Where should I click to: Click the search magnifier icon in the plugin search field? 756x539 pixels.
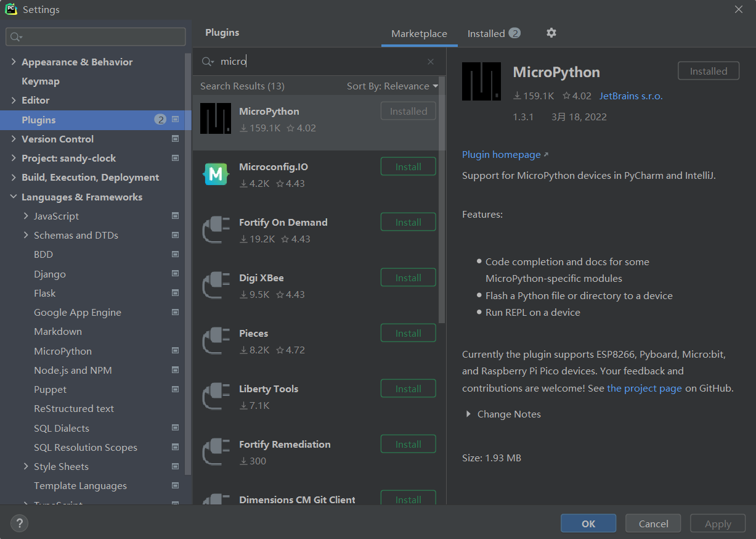[208, 62]
